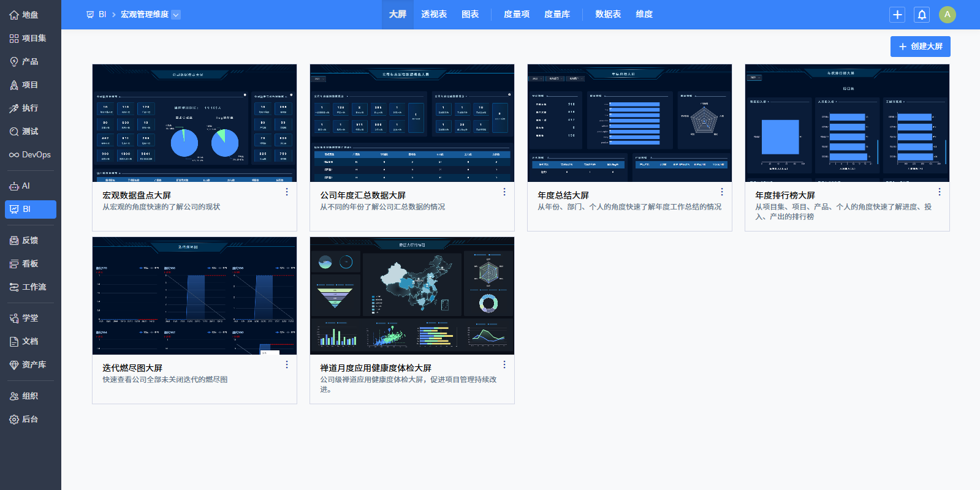
Task: Open 年度排行榜大屏 thumbnail
Action: (x=847, y=123)
